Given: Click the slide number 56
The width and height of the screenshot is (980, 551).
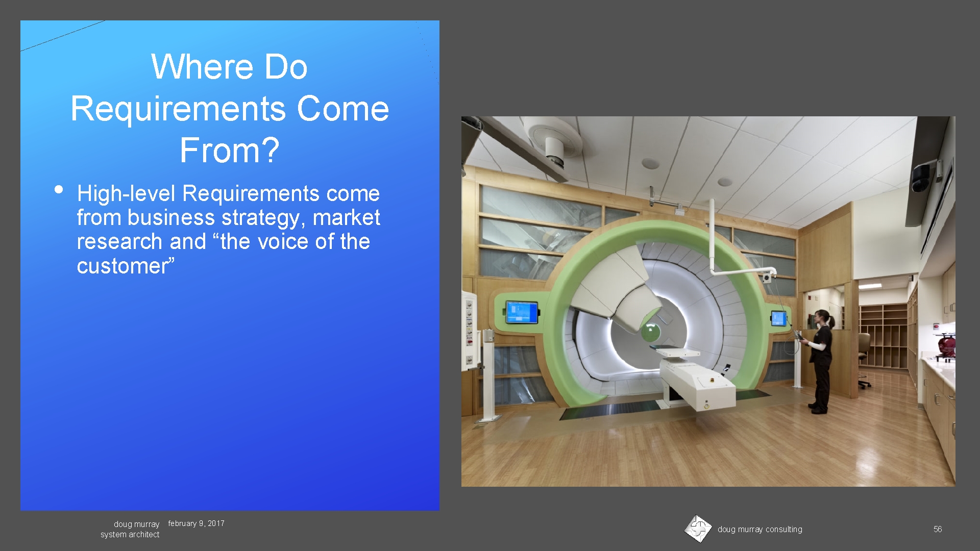Looking at the screenshot, I should pos(937,529).
